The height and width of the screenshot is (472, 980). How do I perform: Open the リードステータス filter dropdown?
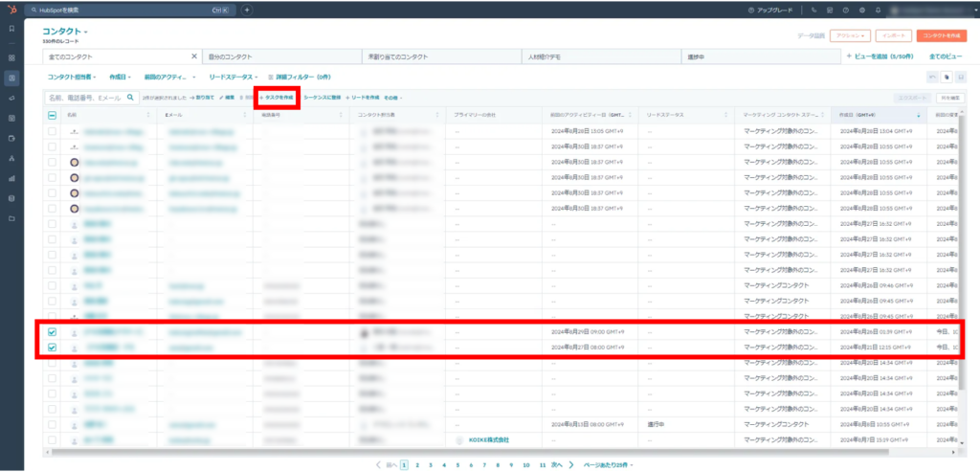click(234, 77)
